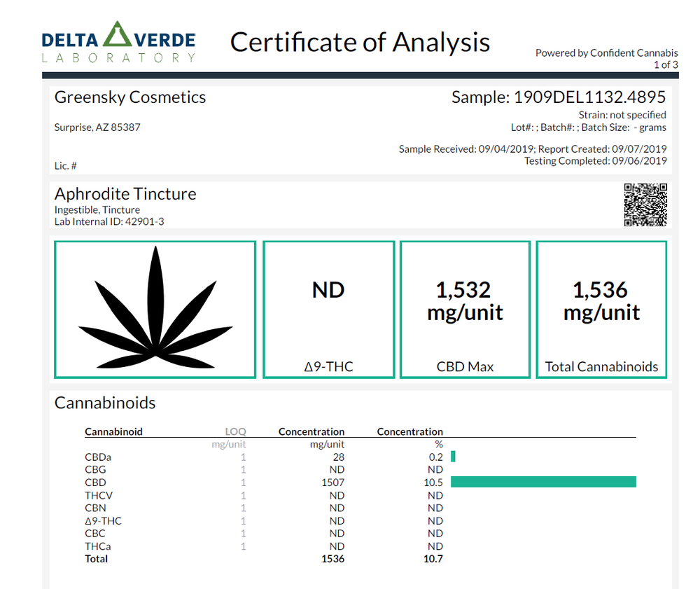Click the Δ9-THC summary box label

tap(328, 366)
